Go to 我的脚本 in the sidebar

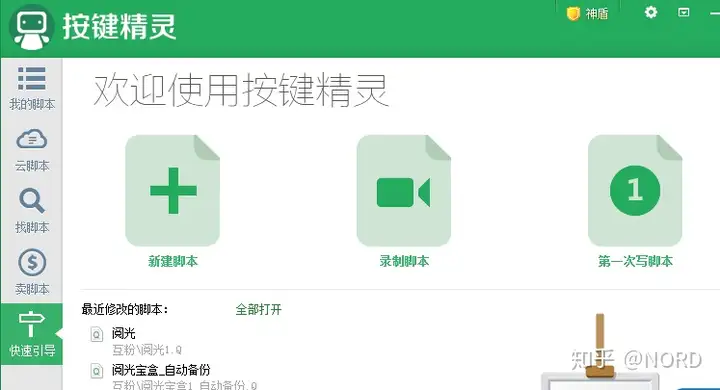click(32, 88)
